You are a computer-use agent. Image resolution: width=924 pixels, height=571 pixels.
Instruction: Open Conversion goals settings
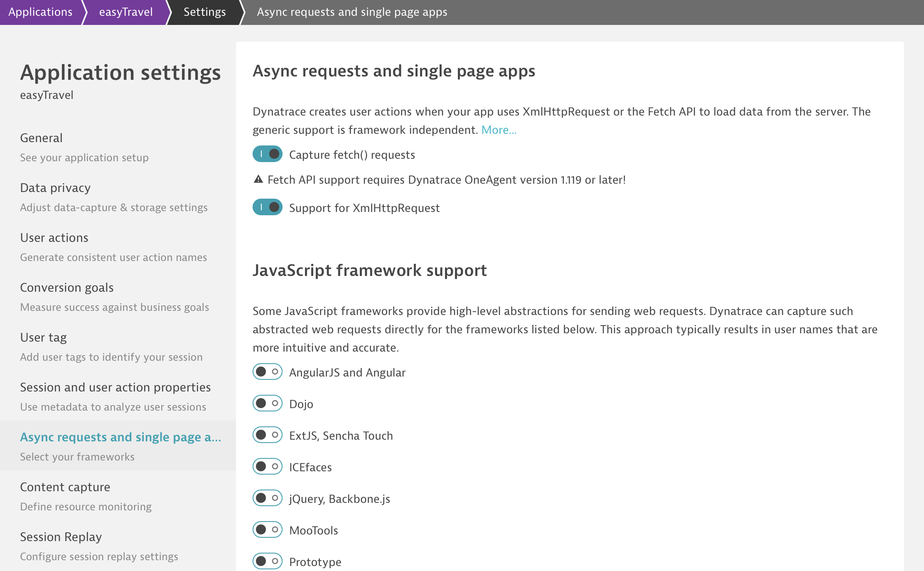click(x=67, y=288)
